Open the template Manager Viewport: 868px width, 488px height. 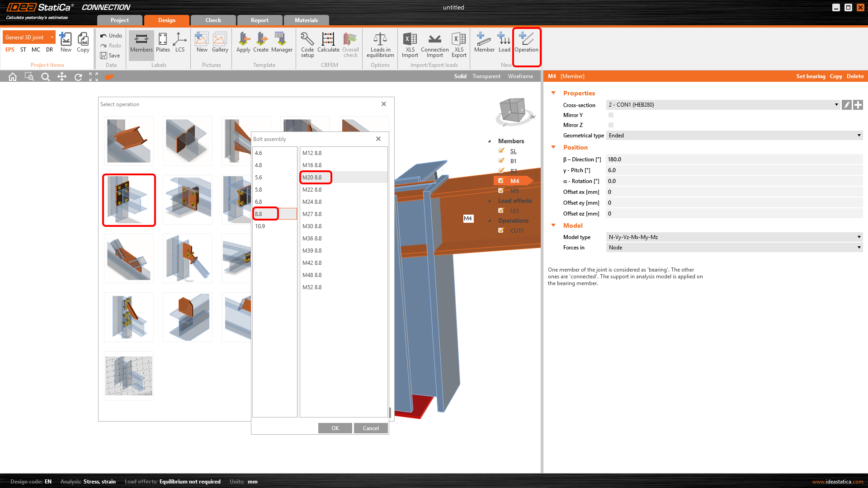282,43
